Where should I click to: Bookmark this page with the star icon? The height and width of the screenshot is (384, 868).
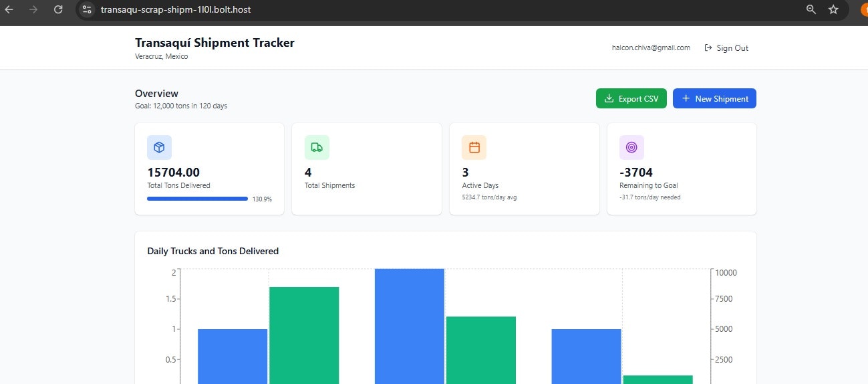click(833, 9)
